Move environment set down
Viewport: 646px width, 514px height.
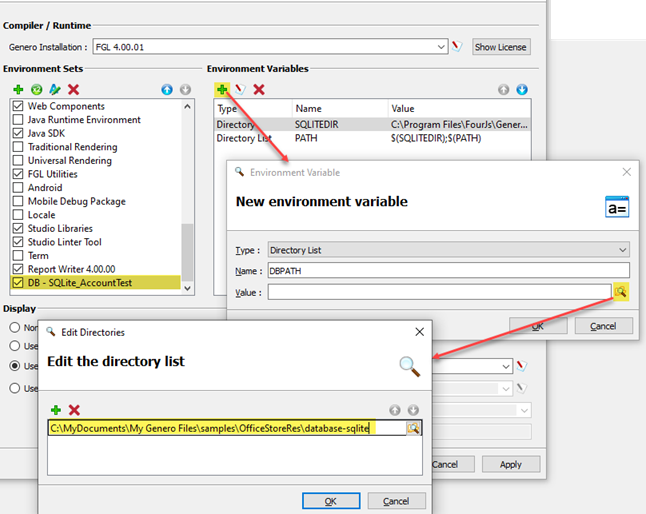(185, 89)
